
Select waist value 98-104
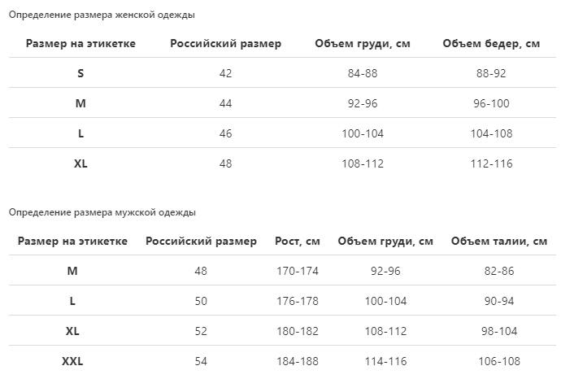coord(499,331)
